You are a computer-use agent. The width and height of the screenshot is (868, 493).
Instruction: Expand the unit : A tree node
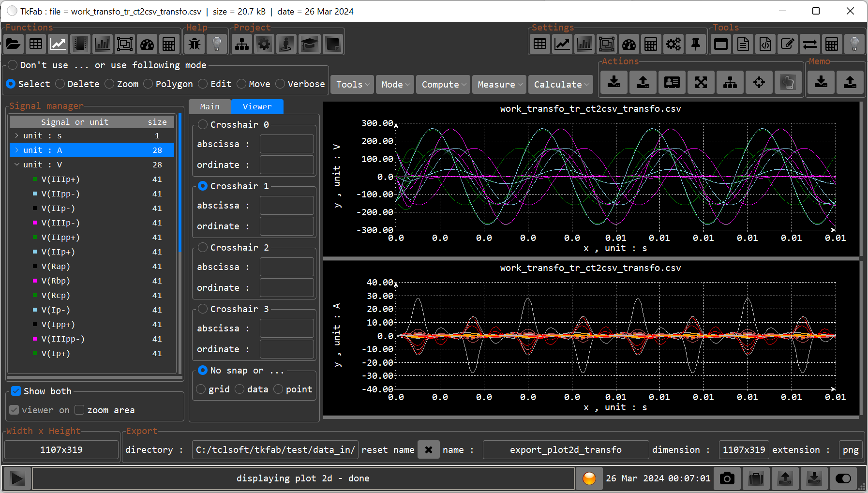(x=17, y=150)
